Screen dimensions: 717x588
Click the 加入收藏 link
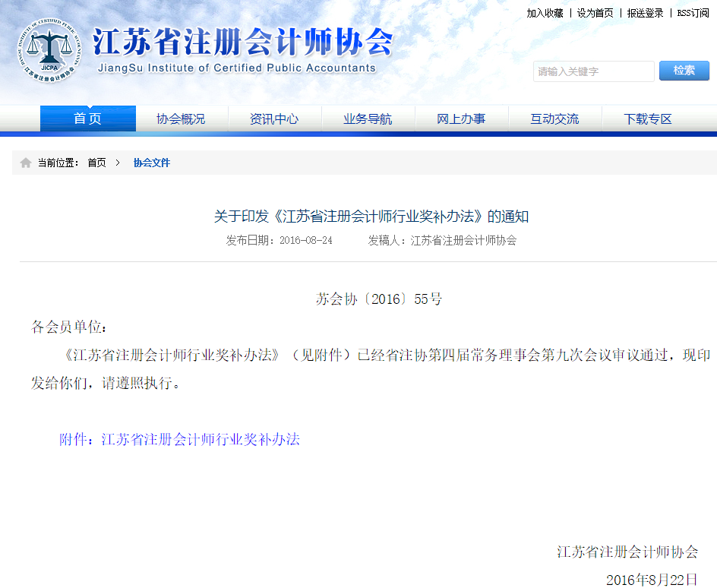(x=542, y=14)
